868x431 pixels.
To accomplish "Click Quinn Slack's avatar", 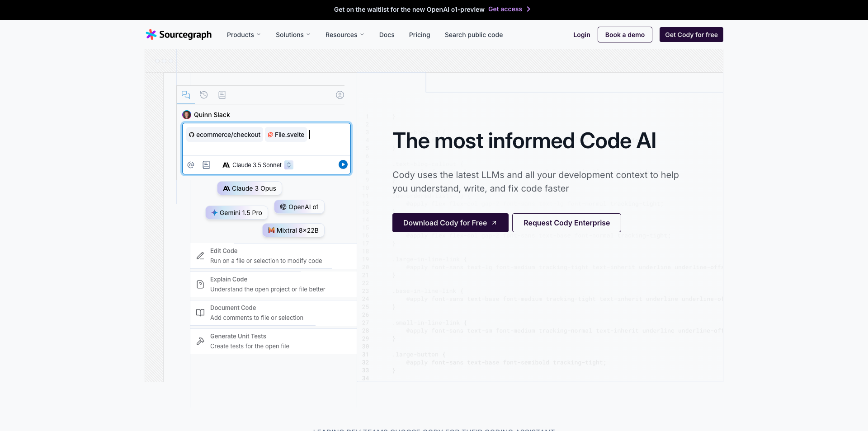I will (187, 115).
